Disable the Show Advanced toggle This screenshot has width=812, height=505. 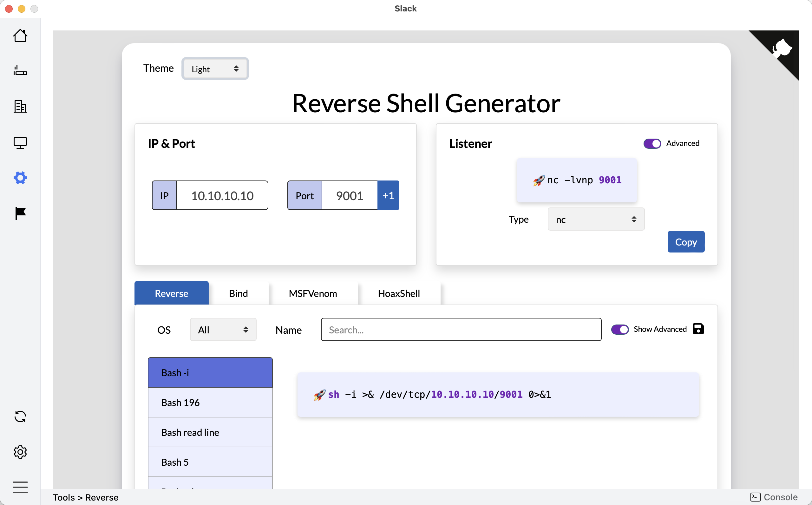(x=620, y=329)
